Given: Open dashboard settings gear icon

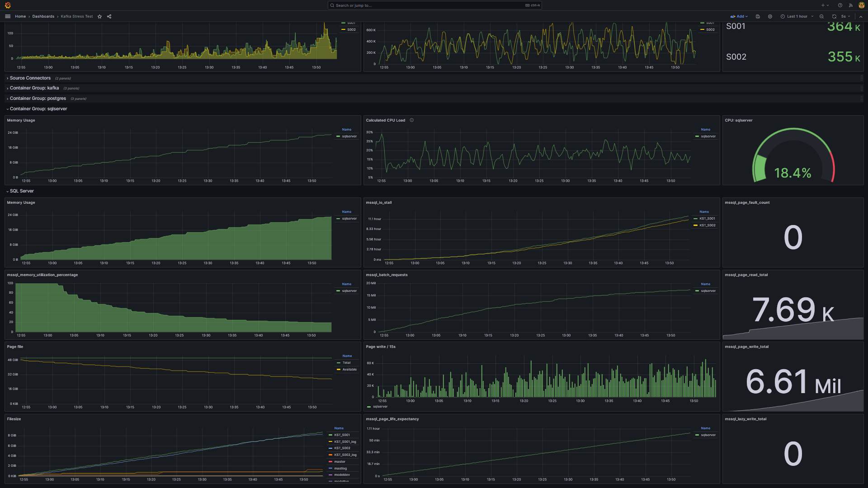Looking at the screenshot, I should 770,16.
